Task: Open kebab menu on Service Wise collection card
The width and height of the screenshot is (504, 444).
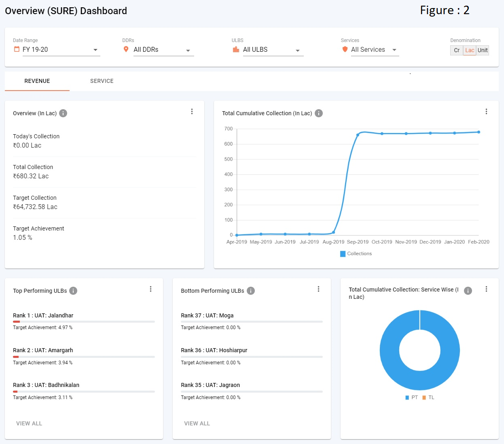Action: (x=486, y=289)
